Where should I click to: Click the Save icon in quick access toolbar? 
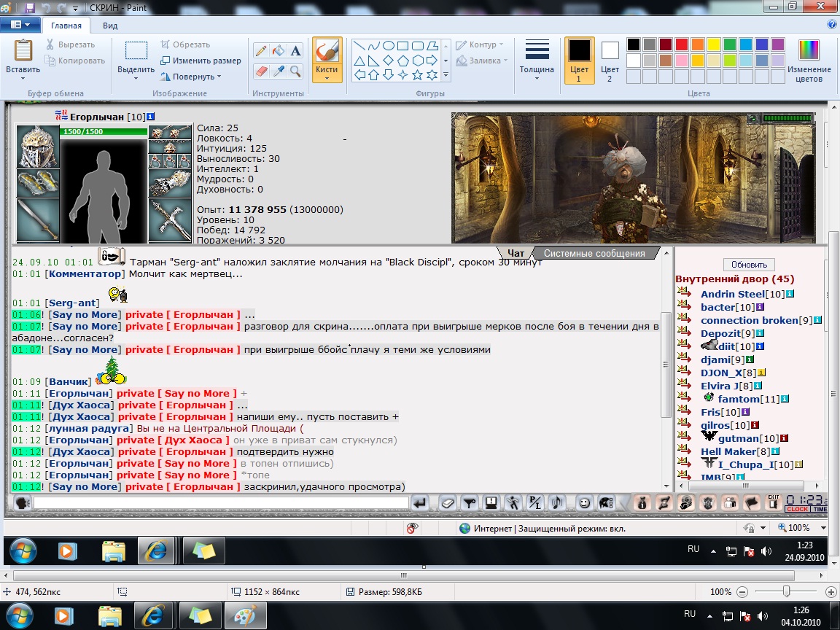click(x=29, y=7)
